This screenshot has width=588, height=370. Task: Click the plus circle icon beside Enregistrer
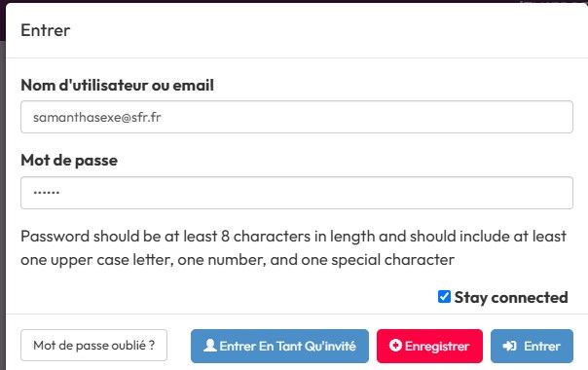pyautogui.click(x=395, y=346)
